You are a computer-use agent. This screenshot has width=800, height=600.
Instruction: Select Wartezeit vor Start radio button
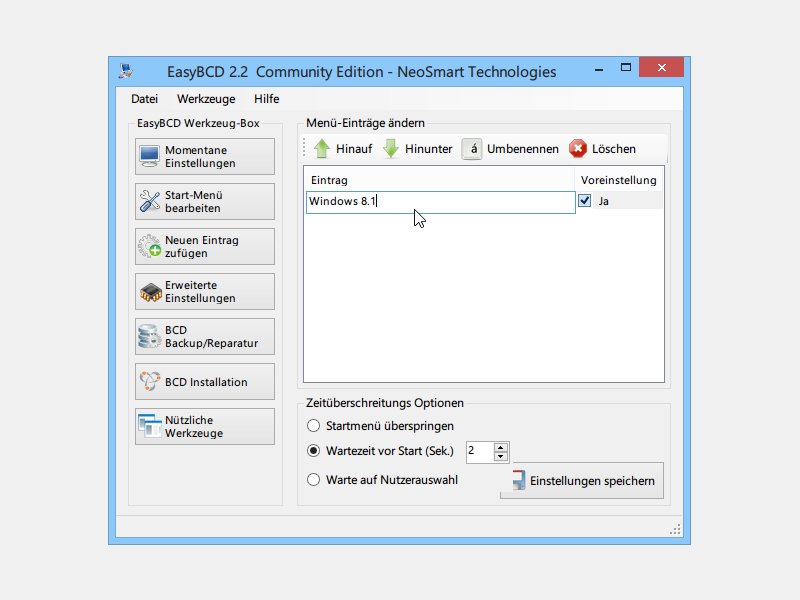pyautogui.click(x=313, y=451)
